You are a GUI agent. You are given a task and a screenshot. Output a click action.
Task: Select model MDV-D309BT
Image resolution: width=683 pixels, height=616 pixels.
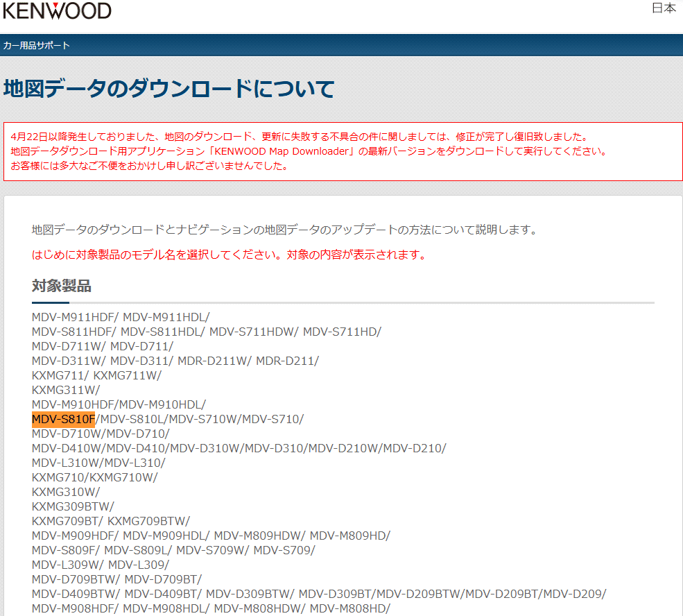click(336, 594)
